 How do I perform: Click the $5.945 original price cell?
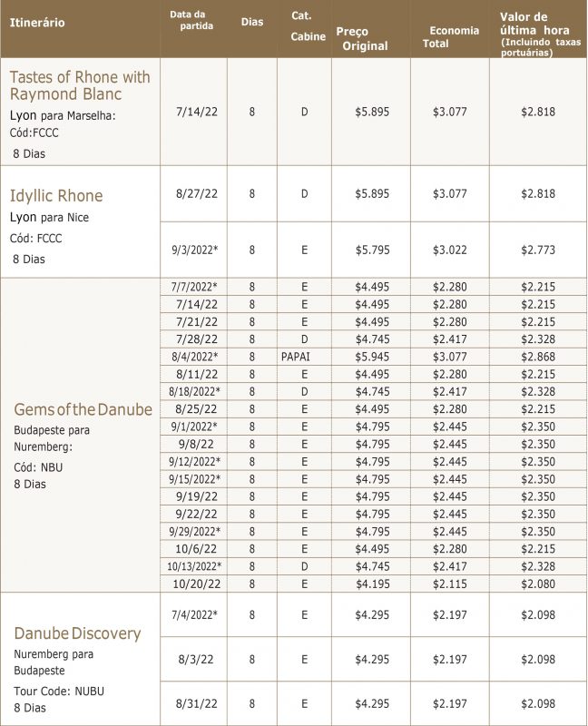click(372, 357)
